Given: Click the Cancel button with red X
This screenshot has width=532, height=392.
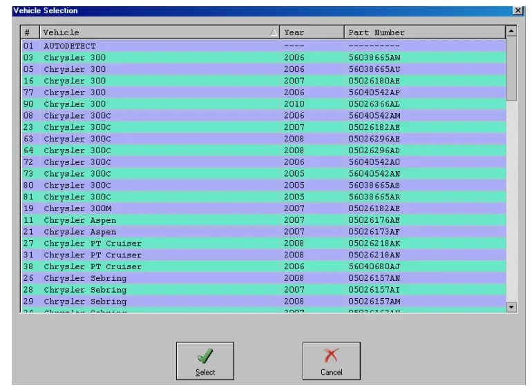Looking at the screenshot, I should coord(332,361).
